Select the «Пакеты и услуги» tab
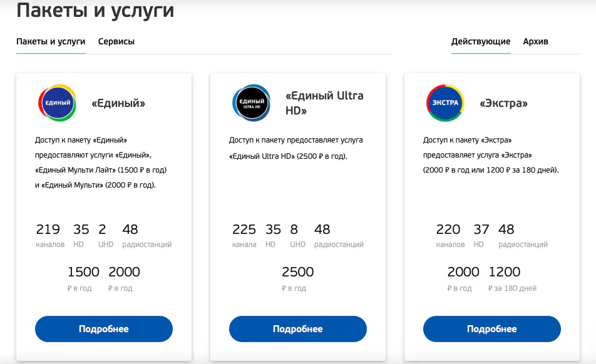Viewport: 596px width, 364px height. tap(51, 42)
